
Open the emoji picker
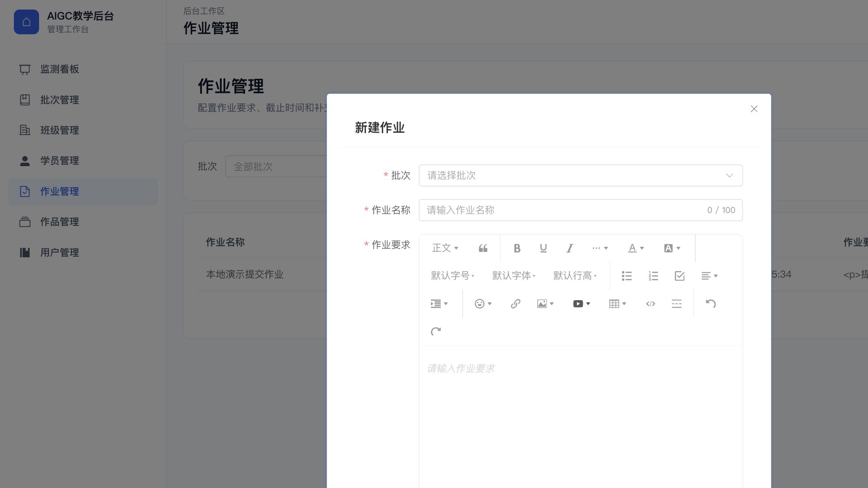(x=483, y=304)
